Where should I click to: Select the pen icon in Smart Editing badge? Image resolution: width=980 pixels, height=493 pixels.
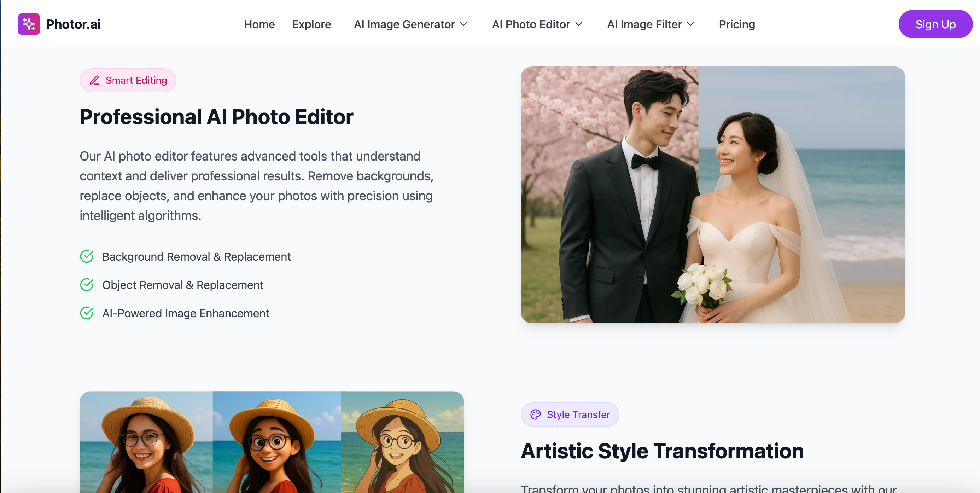[94, 80]
